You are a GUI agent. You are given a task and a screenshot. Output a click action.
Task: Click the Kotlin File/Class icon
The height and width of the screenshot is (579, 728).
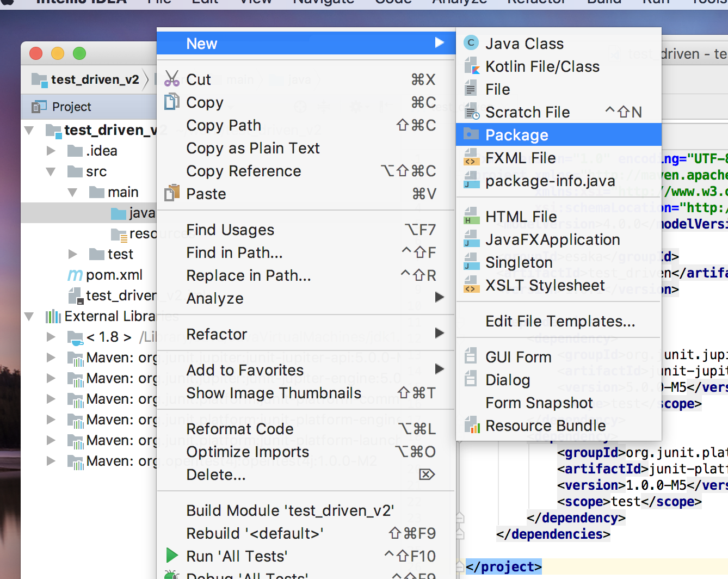pyautogui.click(x=471, y=66)
